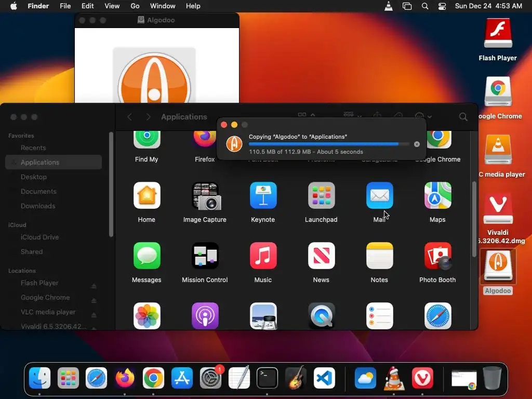
Task: Open the Finder action menu dropdown
Action: (423, 116)
